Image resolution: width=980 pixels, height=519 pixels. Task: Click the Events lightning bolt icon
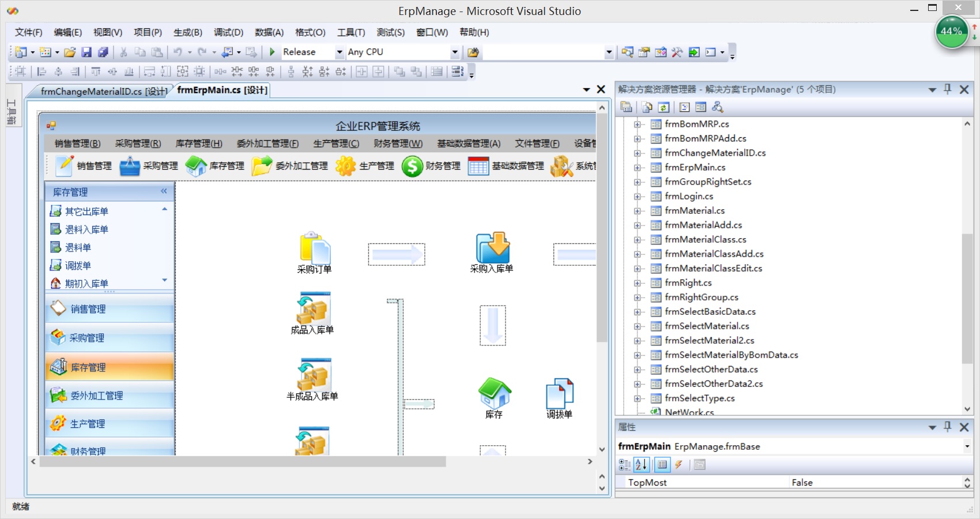pos(679,465)
